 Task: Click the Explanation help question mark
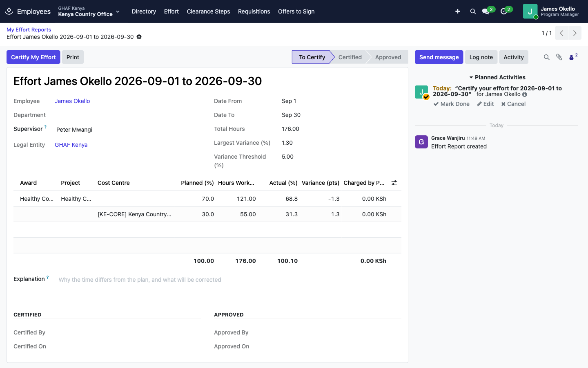pos(47,277)
